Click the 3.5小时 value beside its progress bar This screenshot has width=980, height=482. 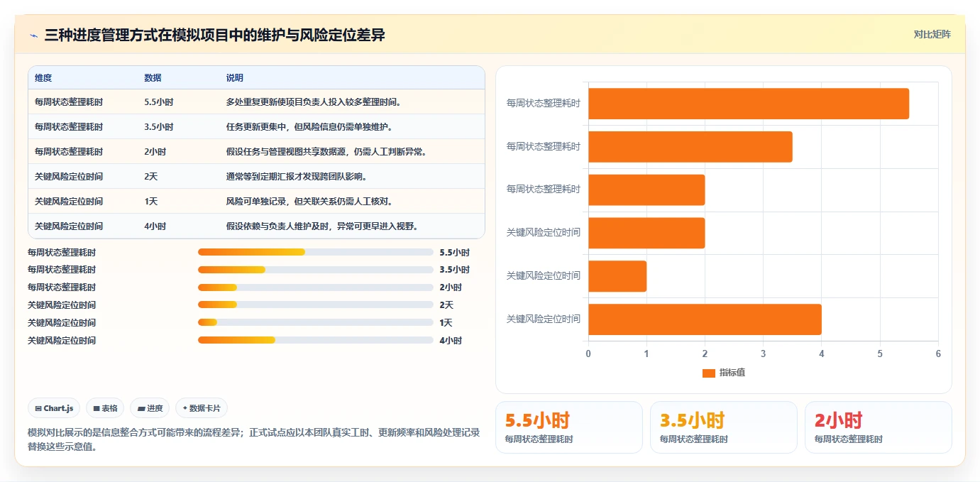tap(455, 270)
